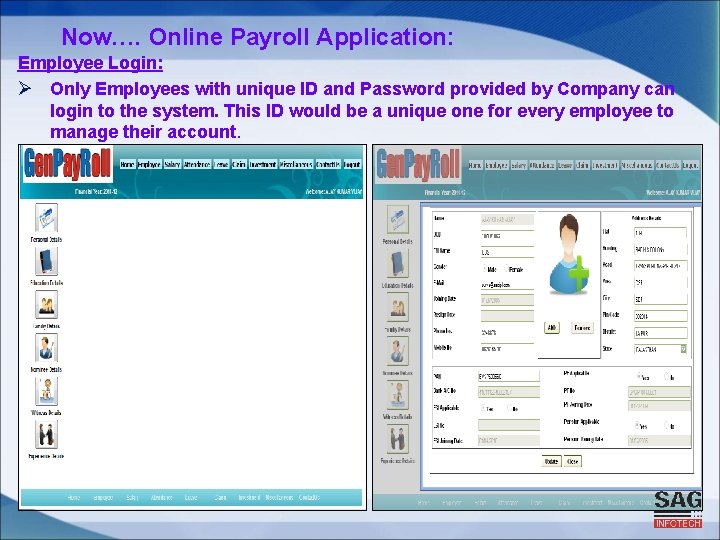Open Family Details icon in left screen
The height and width of the screenshot is (540, 720).
click(46, 304)
